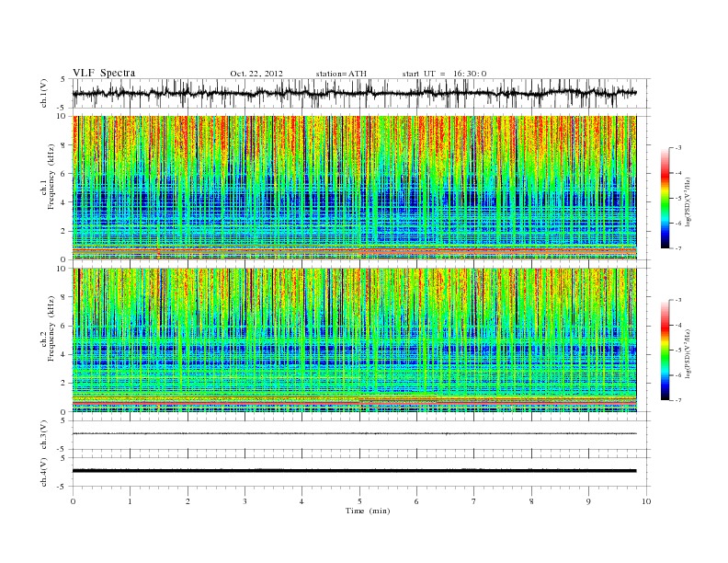Click the ch.2 spectrogram color scale bar
The width and height of the screenshot is (728, 563).
tap(665, 350)
